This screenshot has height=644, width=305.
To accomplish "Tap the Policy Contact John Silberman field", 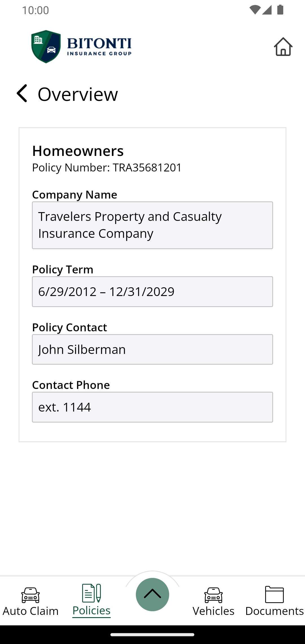I will (x=152, y=349).
